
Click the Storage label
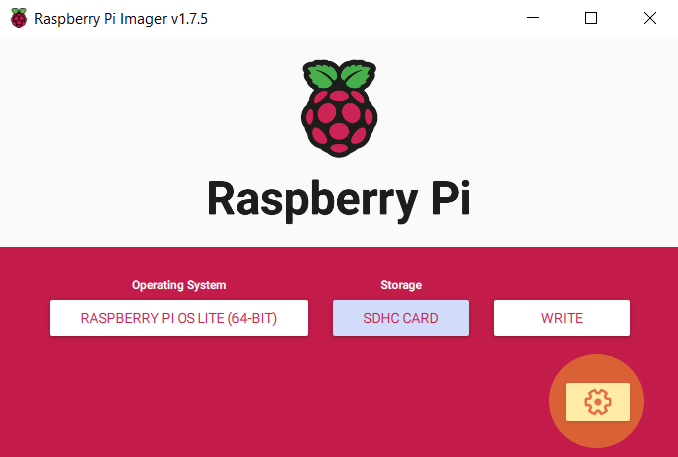point(401,285)
